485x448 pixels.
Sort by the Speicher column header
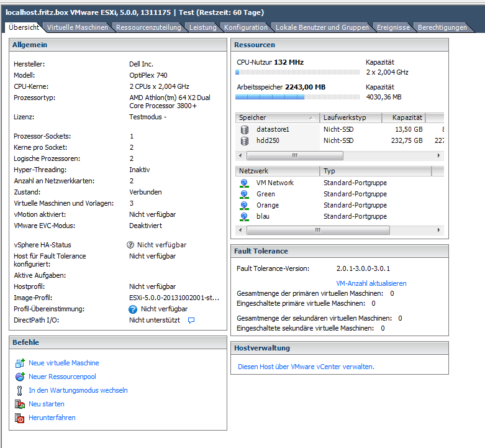click(x=277, y=117)
